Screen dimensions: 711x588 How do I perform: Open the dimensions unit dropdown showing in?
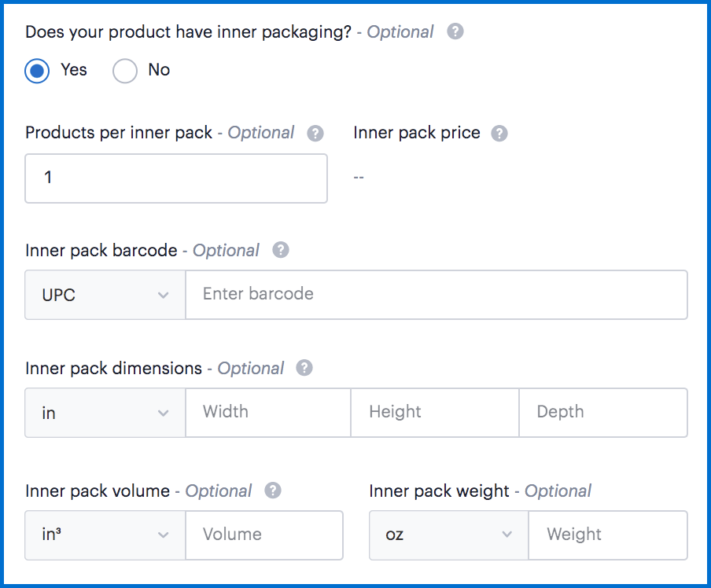(x=105, y=413)
